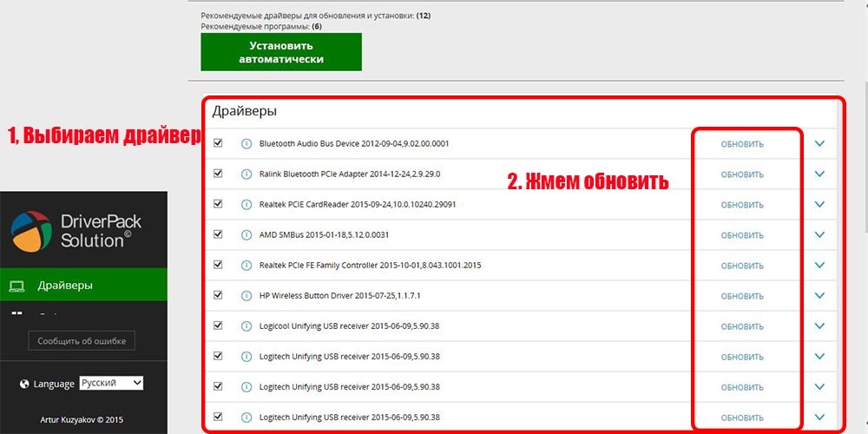Viewport: 868px width, 434px height.
Task: Expand the Logicool Unifying USB receiver chevron
Action: [820, 326]
